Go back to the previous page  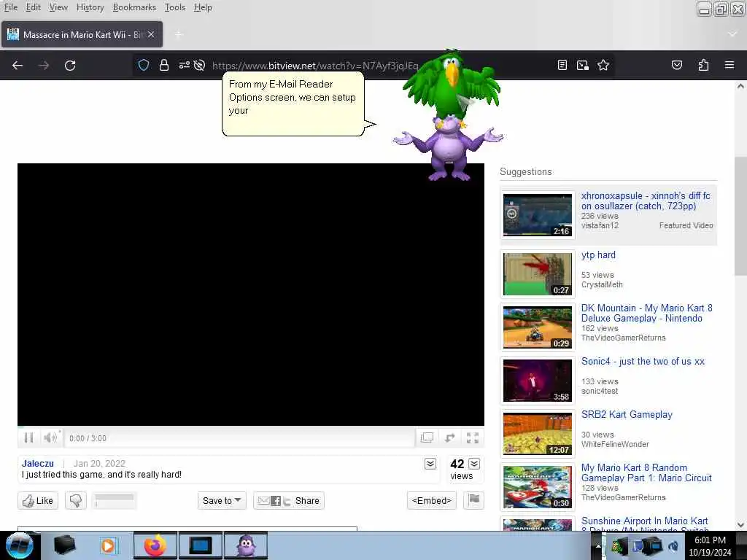(x=18, y=65)
